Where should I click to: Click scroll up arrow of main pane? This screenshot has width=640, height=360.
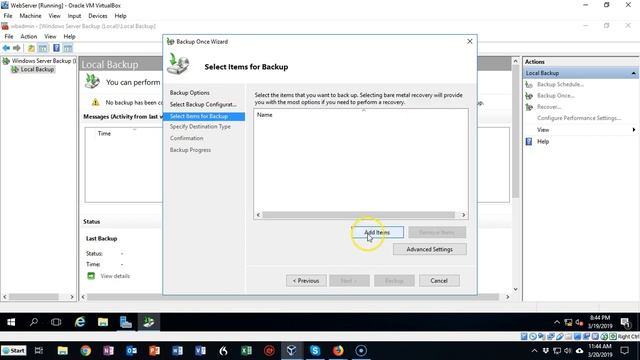pyautogui.click(x=515, y=61)
